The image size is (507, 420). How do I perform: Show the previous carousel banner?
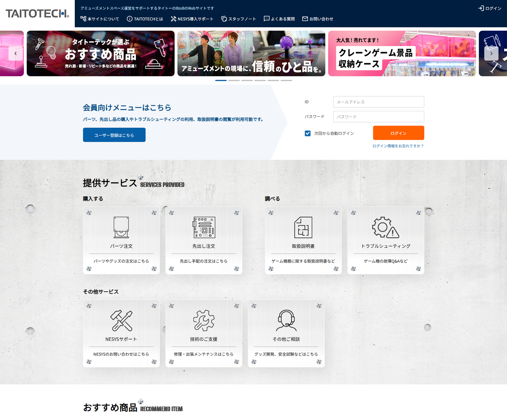(15, 53)
